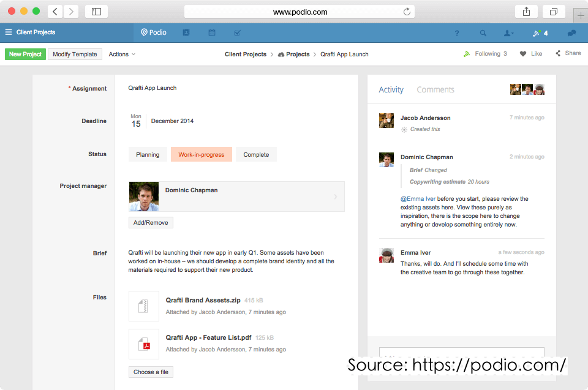The height and width of the screenshot is (390, 588).
Task: Open Dominic Chapman project manager card
Action: (x=236, y=197)
